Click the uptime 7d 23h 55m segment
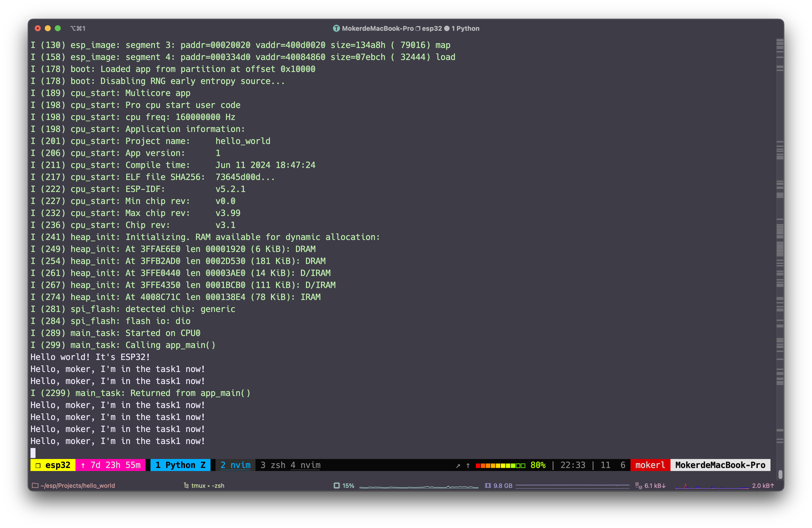812x528 pixels. 110,465
